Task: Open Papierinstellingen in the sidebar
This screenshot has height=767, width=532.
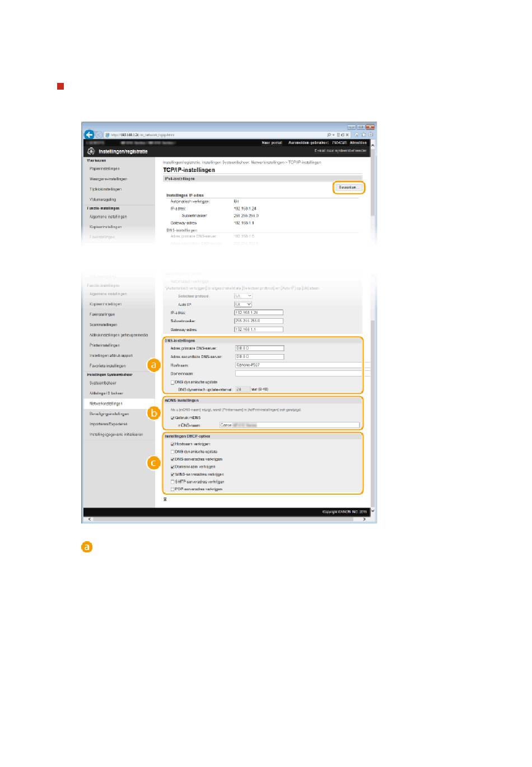Action: point(105,169)
